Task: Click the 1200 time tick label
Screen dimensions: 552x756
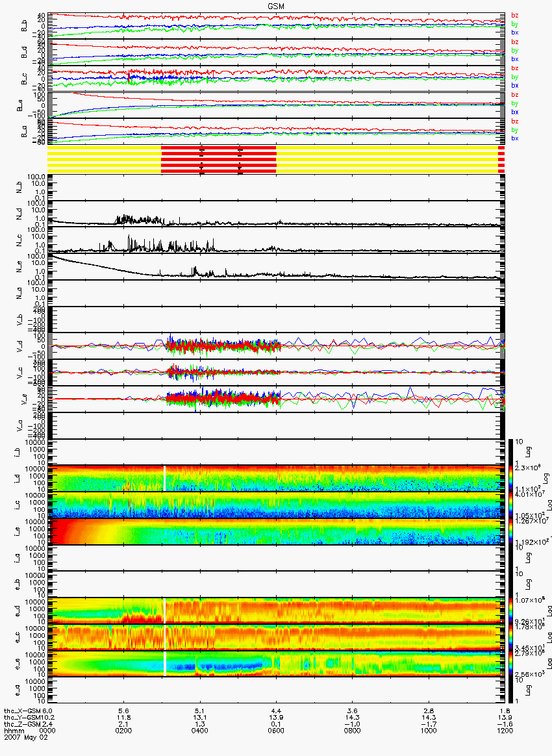Action: coord(505,731)
